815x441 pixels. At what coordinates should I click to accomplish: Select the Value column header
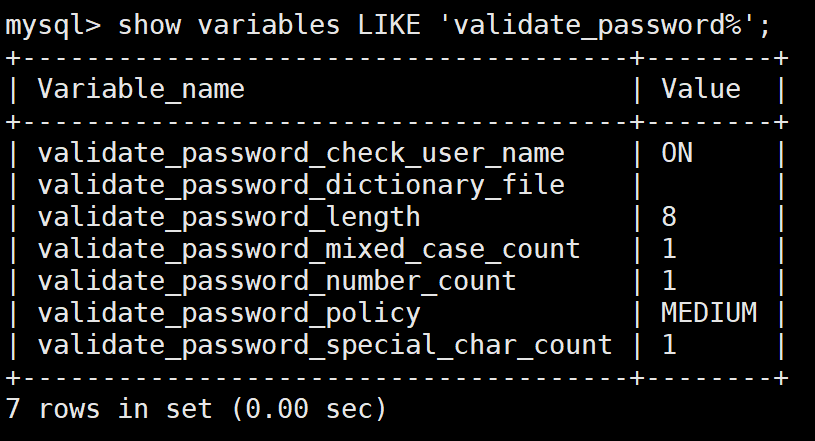701,89
